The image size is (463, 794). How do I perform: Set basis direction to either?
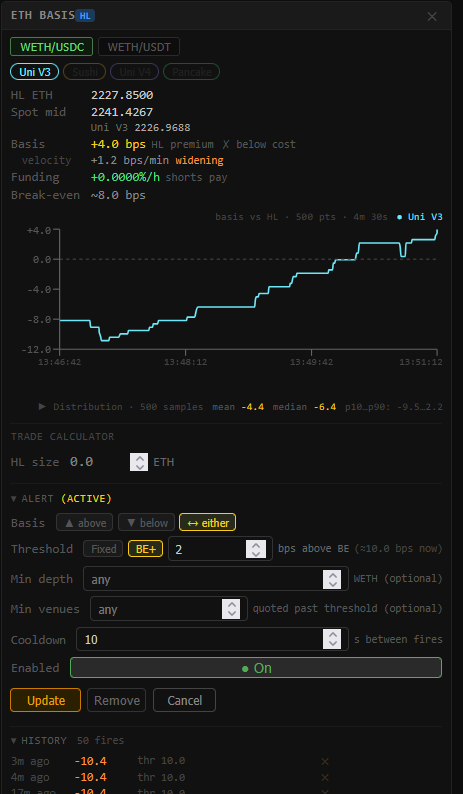coord(208,523)
